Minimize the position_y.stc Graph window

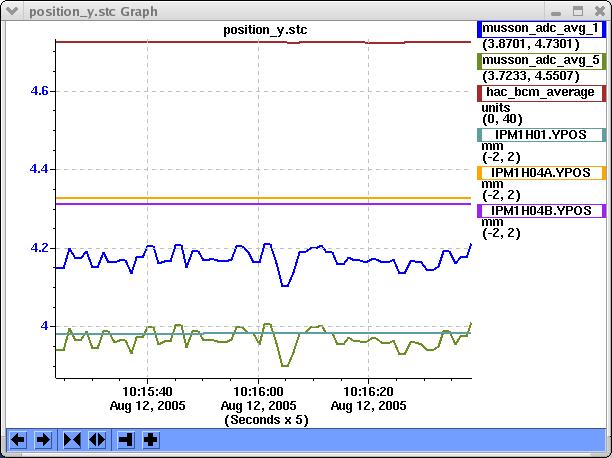pyautogui.click(x=556, y=12)
